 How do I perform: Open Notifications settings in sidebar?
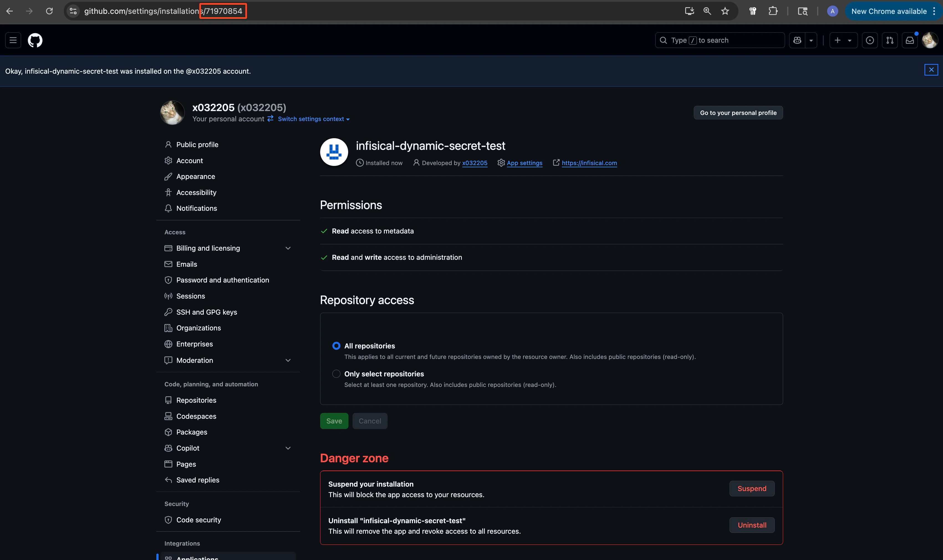197,208
